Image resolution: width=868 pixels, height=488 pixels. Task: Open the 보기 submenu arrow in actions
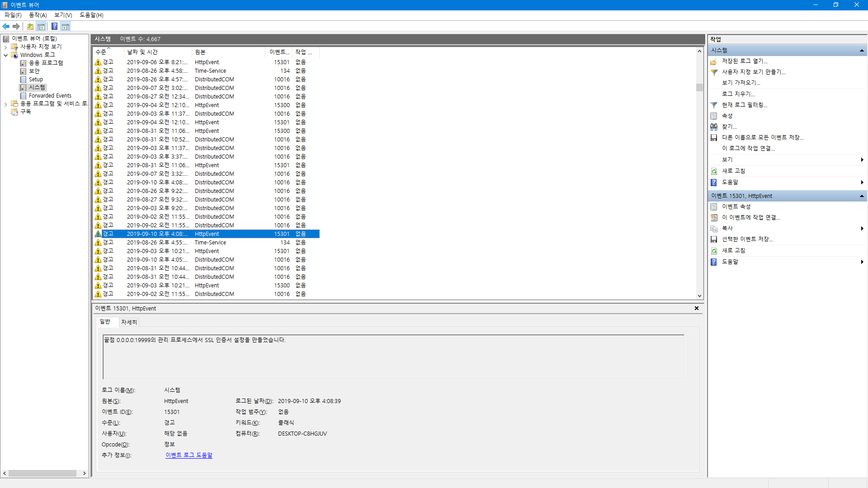pos(862,160)
